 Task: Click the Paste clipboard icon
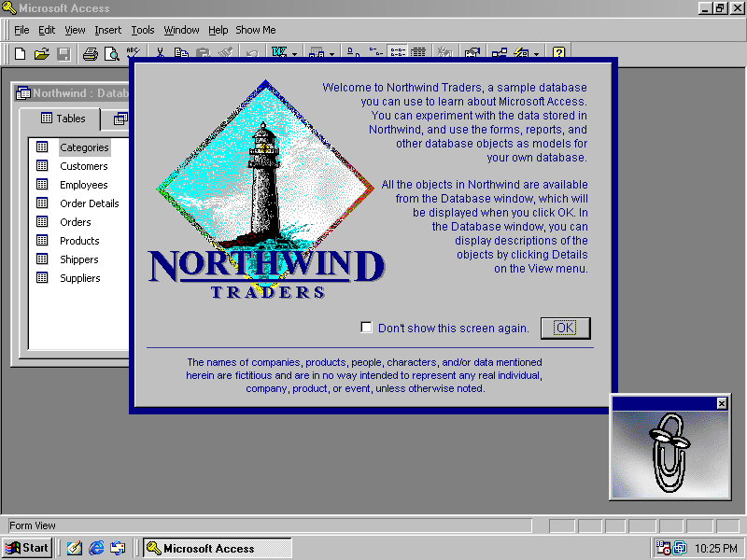[x=203, y=52]
